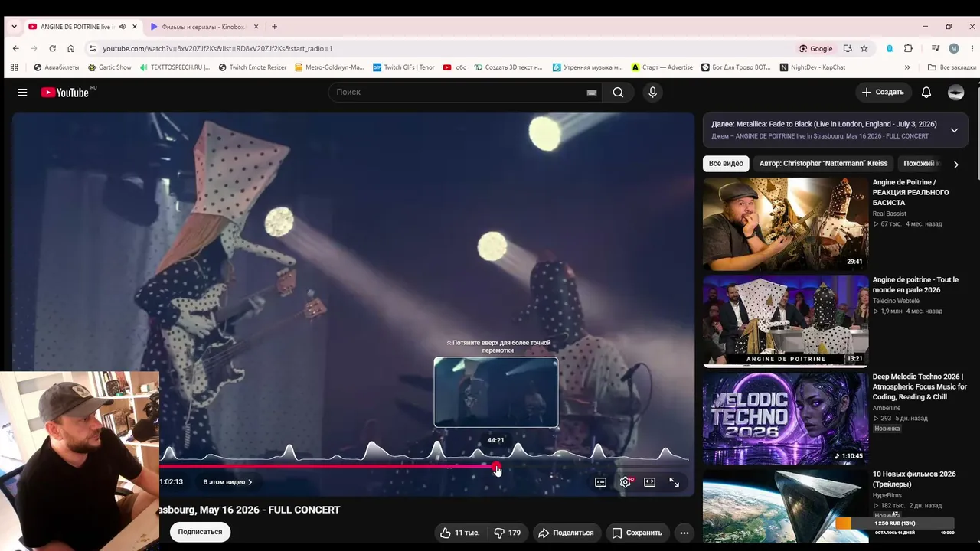The image size is (980, 551).
Task: Save the video with Сохранить
Action: coord(636,533)
